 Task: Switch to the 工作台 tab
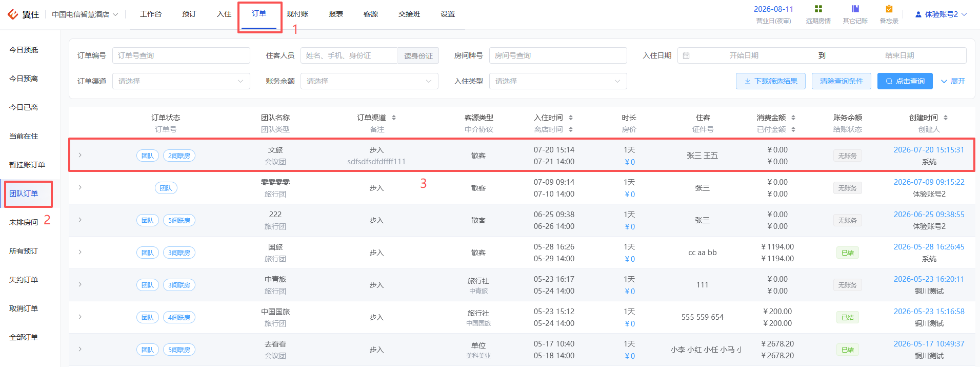point(151,14)
